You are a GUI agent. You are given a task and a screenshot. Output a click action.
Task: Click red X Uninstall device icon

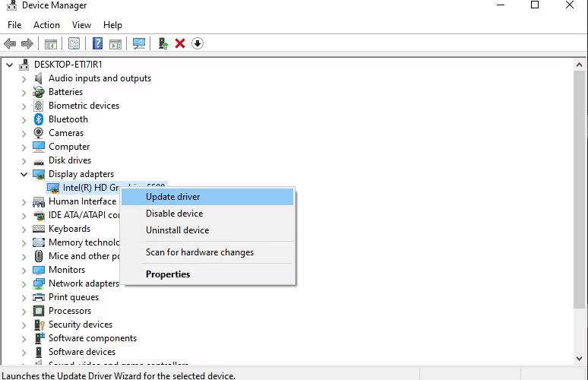pyautogui.click(x=180, y=43)
